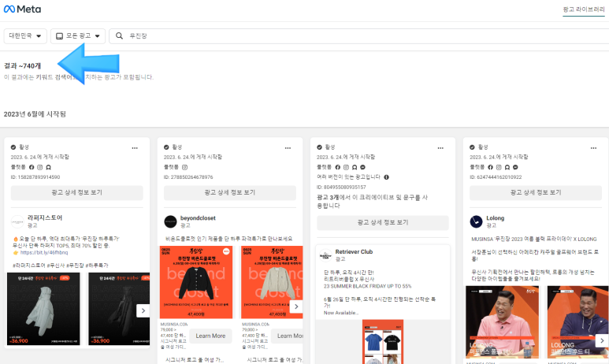The width and height of the screenshot is (609, 364).
Task: Click the Meta logo
Action: [22, 9]
